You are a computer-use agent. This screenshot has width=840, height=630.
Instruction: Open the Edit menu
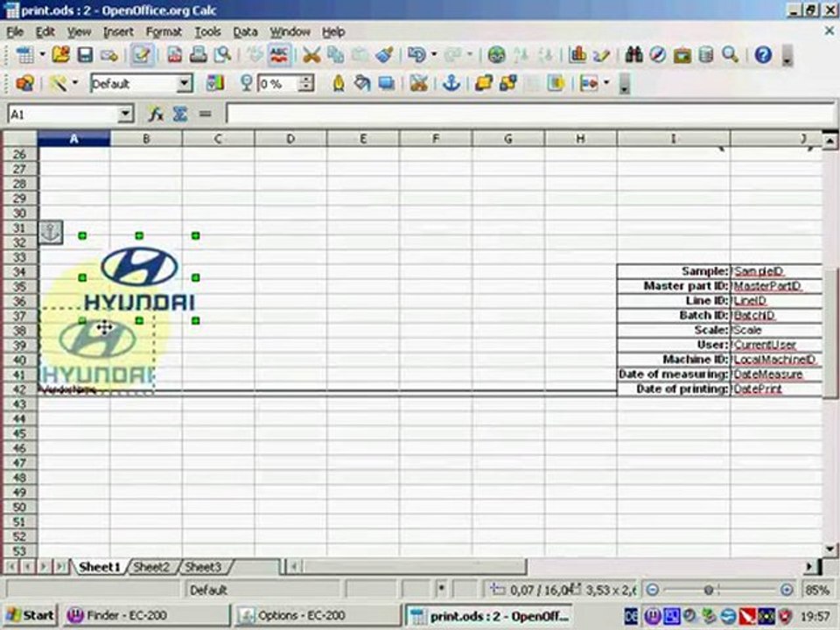(45, 32)
